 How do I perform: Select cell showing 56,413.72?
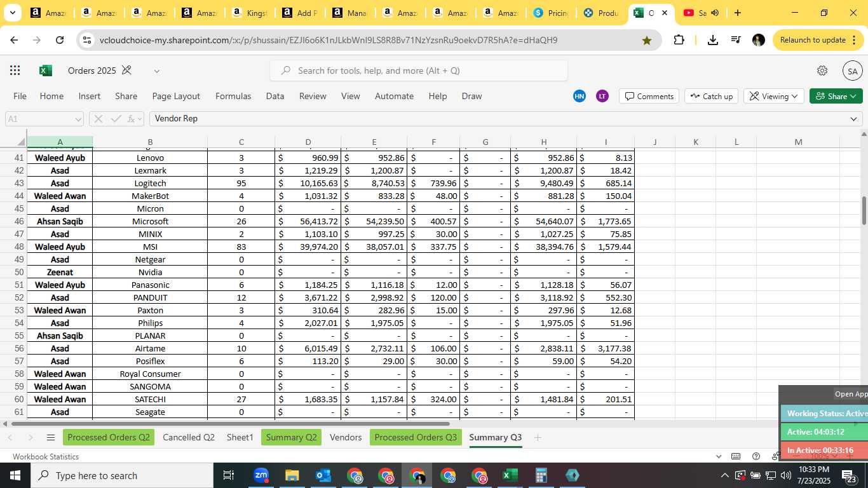[x=308, y=221]
